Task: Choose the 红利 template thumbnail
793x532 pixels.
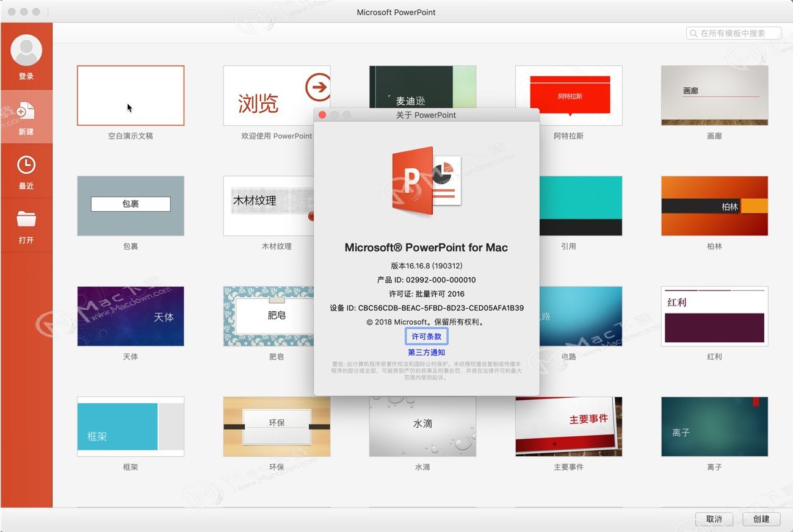Action: click(x=714, y=316)
